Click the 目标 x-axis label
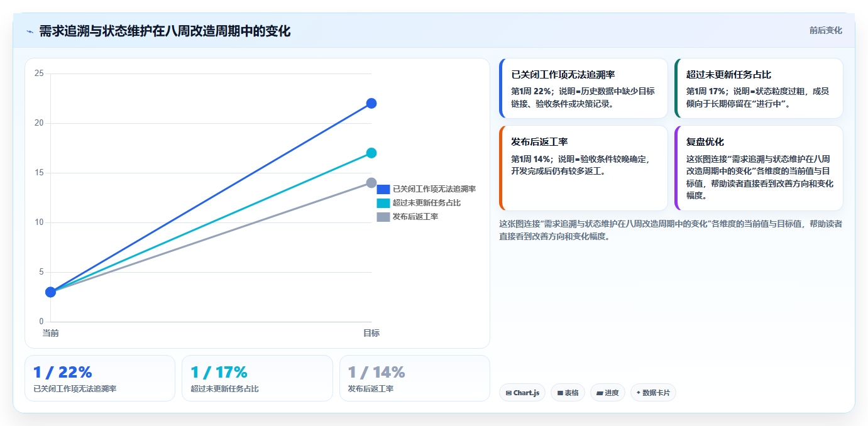Screen dimensions: 868x426 point(371,333)
